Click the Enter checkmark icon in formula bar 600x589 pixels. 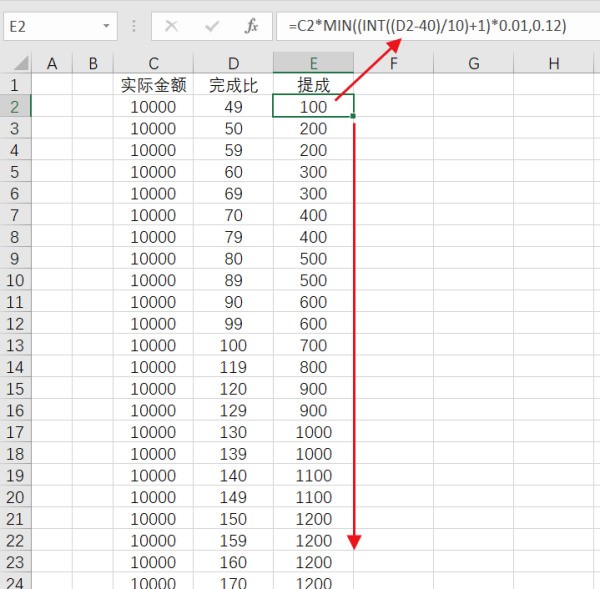pyautogui.click(x=212, y=26)
